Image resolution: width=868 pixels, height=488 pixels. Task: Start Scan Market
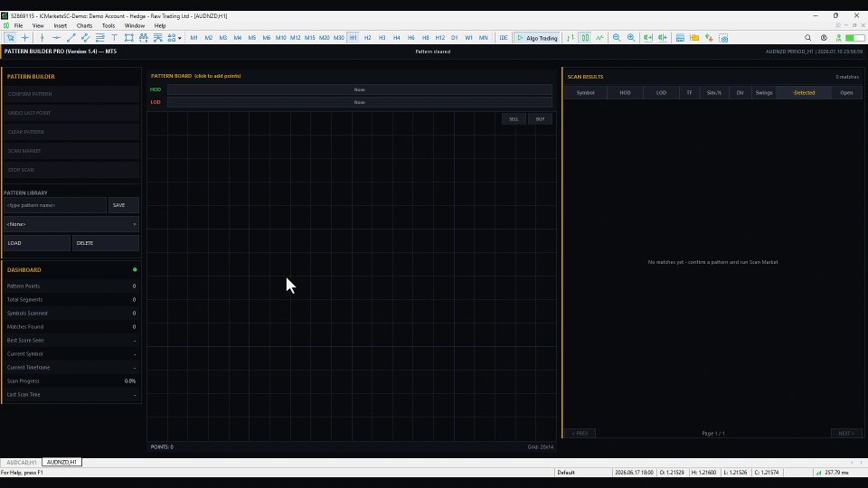[x=71, y=151]
